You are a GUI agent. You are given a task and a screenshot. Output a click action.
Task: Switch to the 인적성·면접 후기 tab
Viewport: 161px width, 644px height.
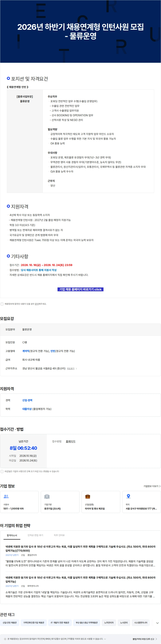pos(35,535)
